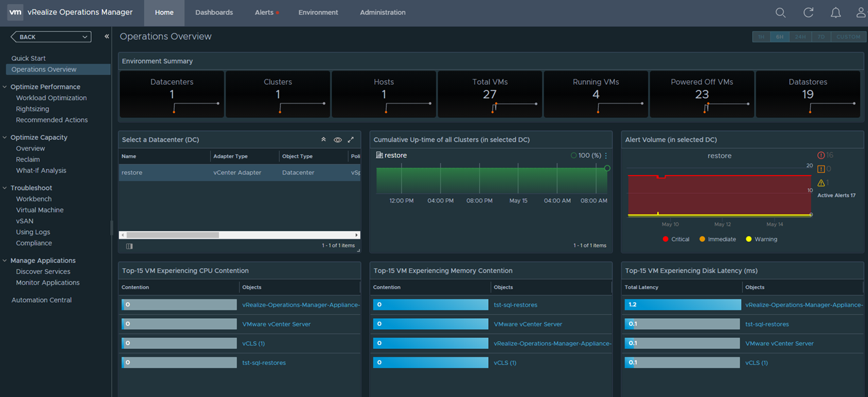Screen dimensions: 868x397
Task: Select the 7D time range
Action: coord(822,37)
